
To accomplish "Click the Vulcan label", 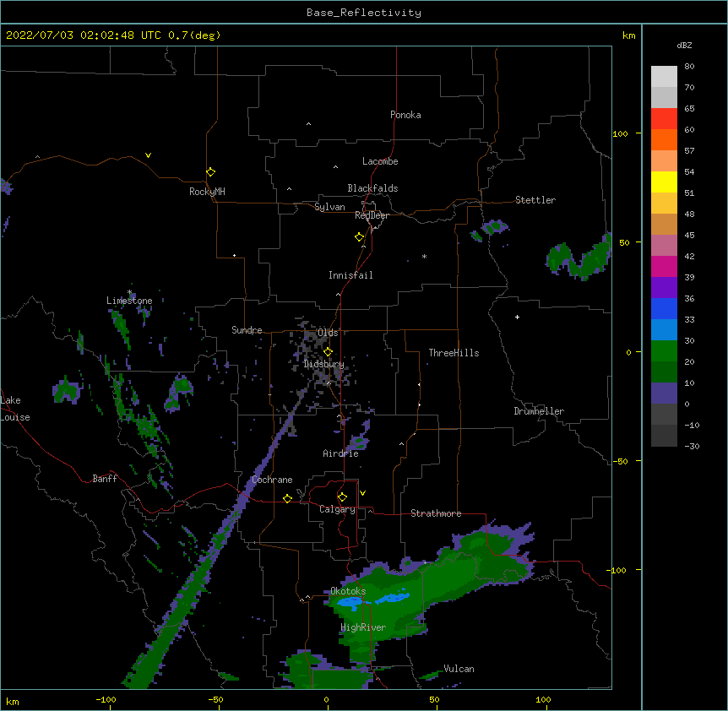I will click(459, 669).
